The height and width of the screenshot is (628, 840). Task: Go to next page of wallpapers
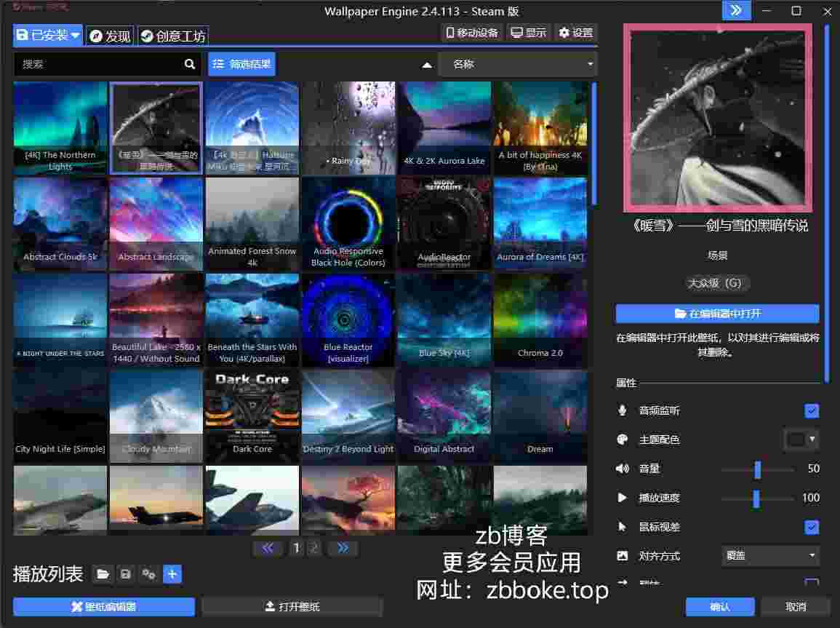[x=343, y=548]
